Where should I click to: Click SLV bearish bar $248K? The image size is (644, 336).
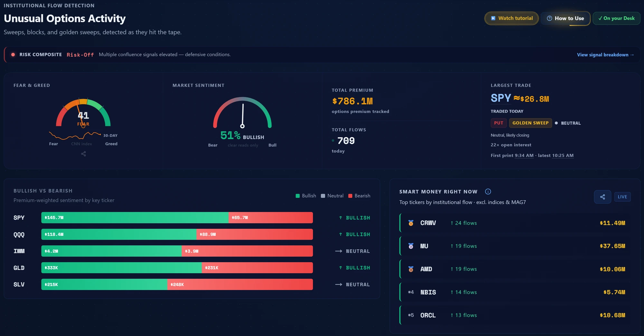click(x=240, y=284)
